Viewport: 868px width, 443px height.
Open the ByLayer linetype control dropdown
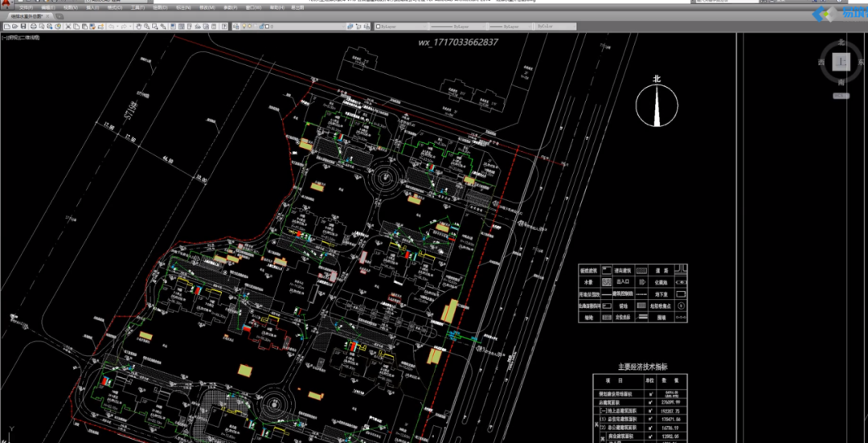[x=458, y=27]
